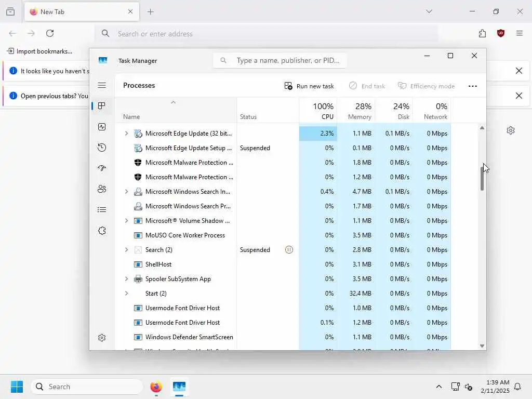Open the Performance page in Task Manager sidebar
The height and width of the screenshot is (399, 532).
click(x=102, y=127)
